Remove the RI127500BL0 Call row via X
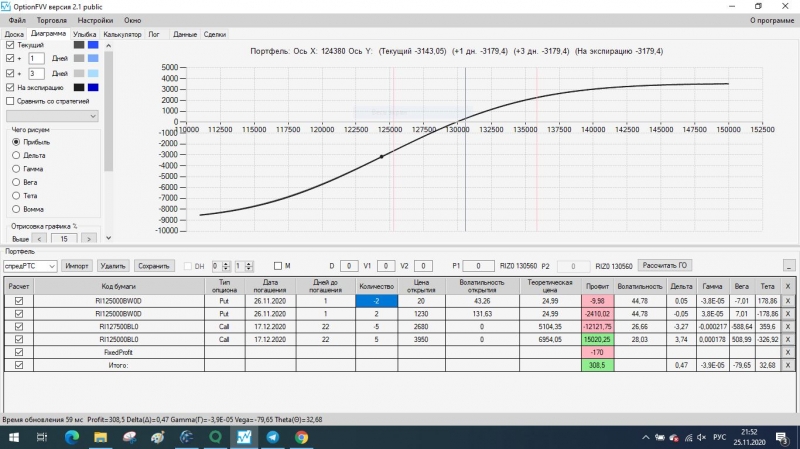The width and height of the screenshot is (800, 449). click(787, 327)
